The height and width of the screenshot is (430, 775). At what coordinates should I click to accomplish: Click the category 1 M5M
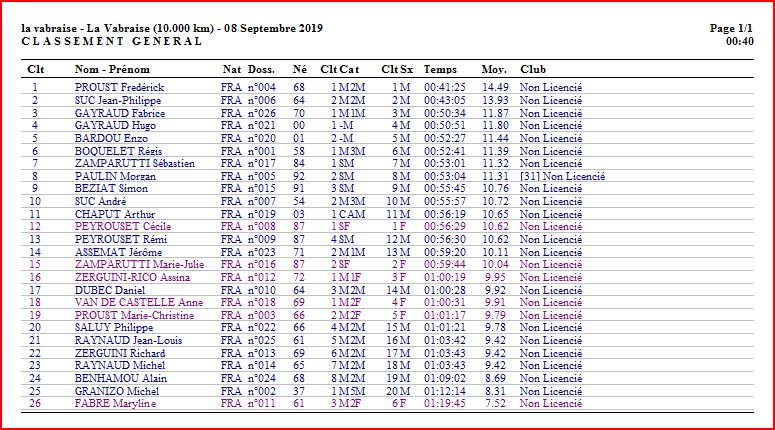(x=348, y=391)
